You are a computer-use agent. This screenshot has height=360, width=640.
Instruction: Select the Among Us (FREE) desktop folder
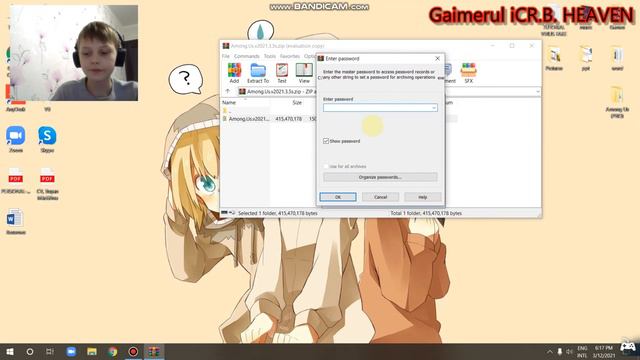click(x=617, y=102)
